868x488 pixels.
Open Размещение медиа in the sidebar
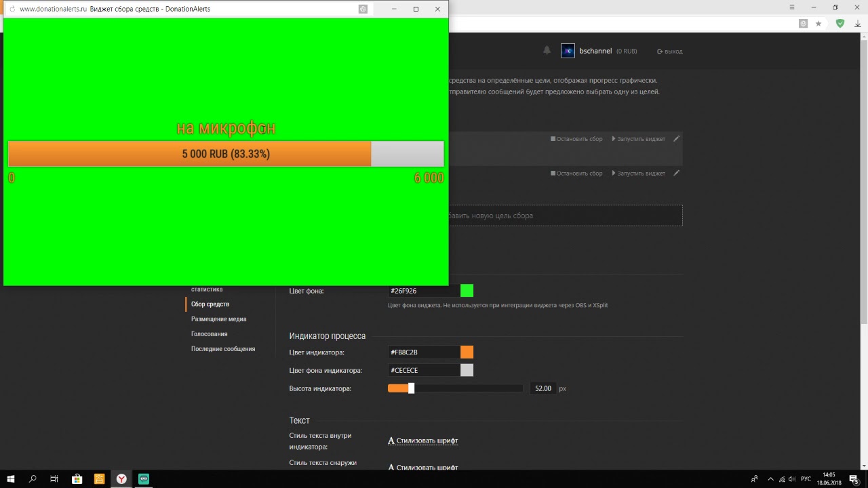[218, 319]
